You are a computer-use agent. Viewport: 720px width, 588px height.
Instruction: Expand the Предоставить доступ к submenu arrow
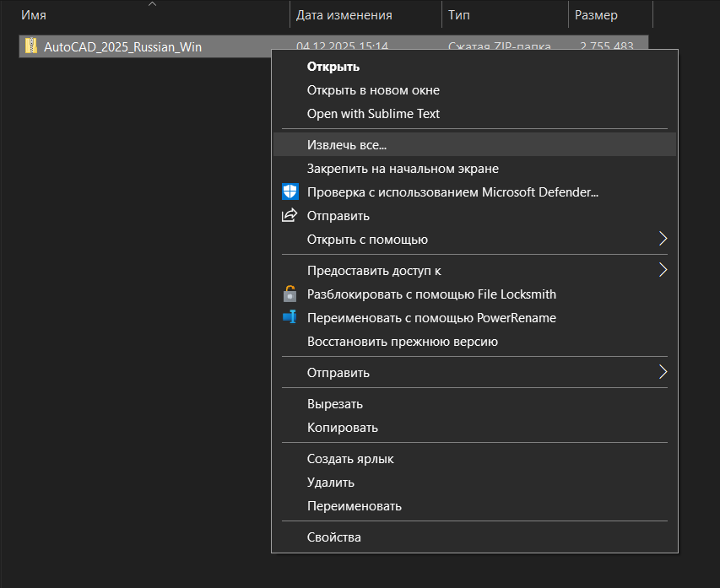(x=663, y=271)
